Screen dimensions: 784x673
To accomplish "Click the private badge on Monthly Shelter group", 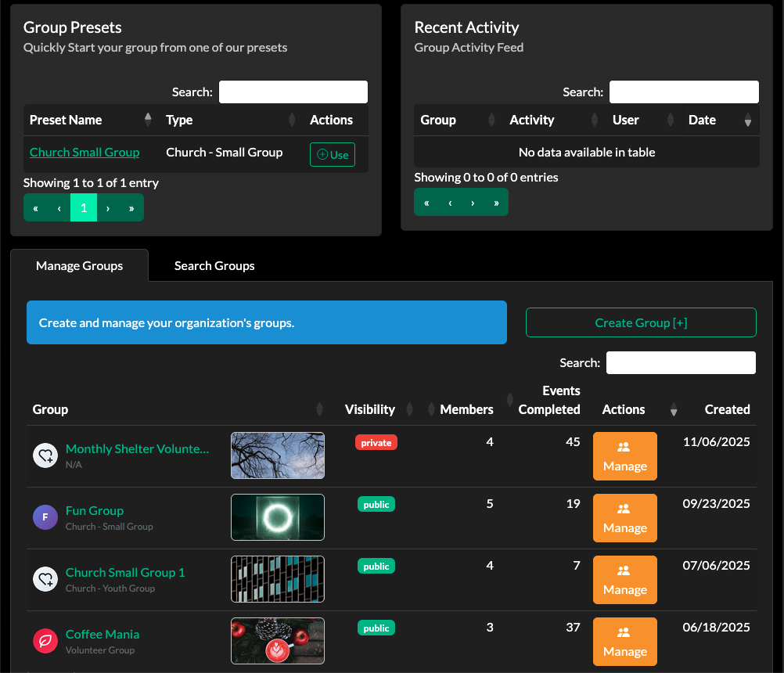I will pos(376,443).
